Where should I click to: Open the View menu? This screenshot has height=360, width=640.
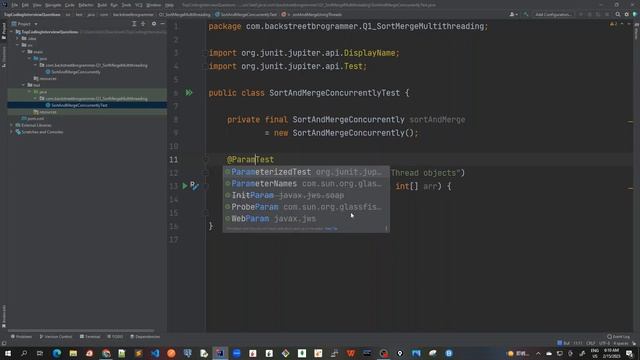[37, 5]
